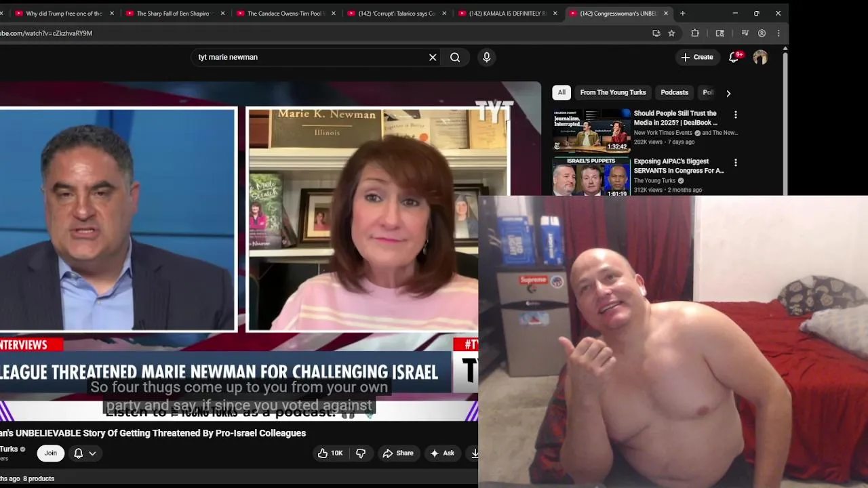This screenshot has height=488, width=868.
Task: Click the video title text
Action: [x=153, y=433]
